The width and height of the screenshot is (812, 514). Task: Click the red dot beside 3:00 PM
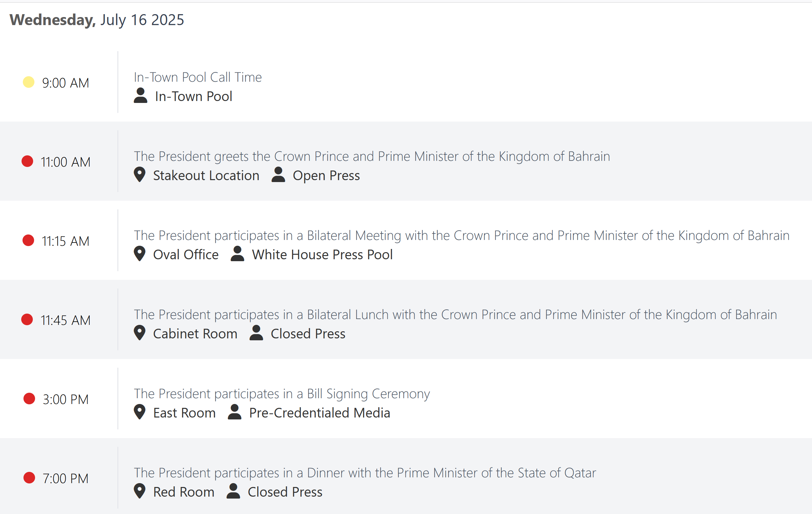click(x=29, y=399)
